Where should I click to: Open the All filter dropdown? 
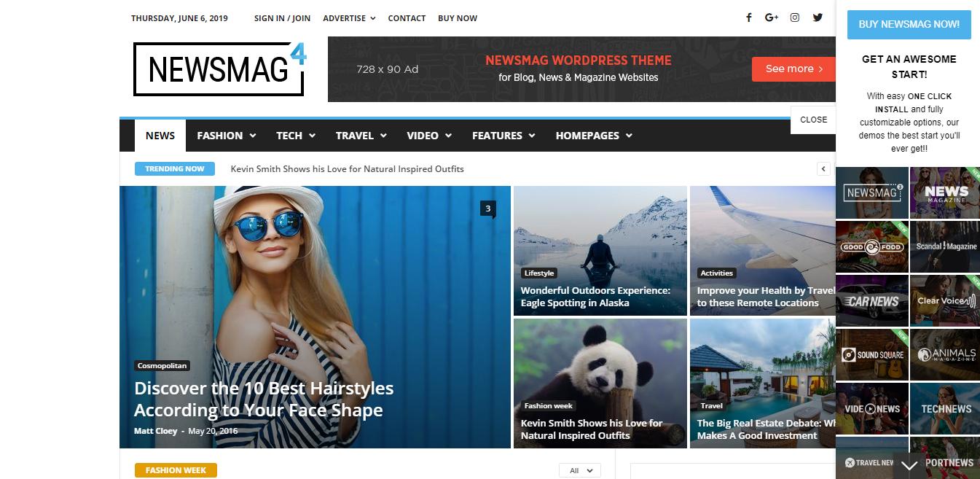coord(580,471)
